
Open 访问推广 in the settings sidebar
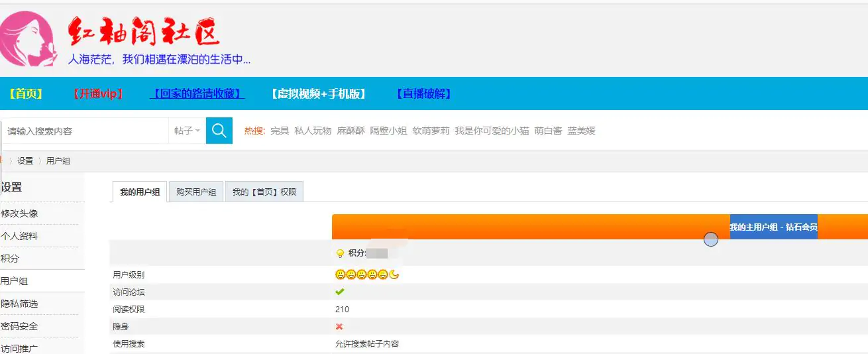click(19, 348)
